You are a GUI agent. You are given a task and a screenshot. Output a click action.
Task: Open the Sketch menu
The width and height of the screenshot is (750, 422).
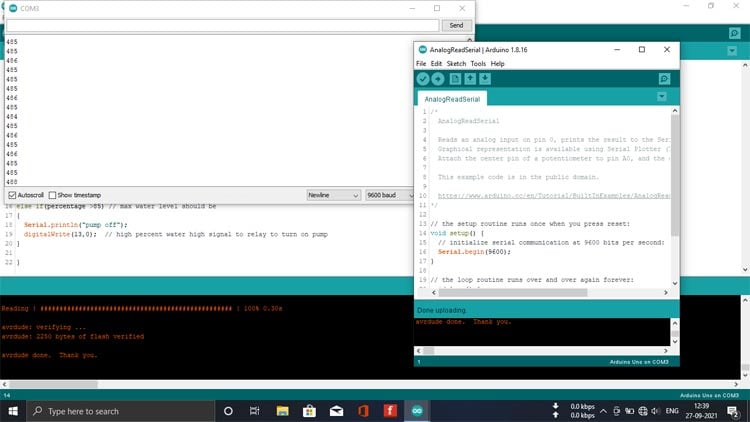[x=456, y=64]
